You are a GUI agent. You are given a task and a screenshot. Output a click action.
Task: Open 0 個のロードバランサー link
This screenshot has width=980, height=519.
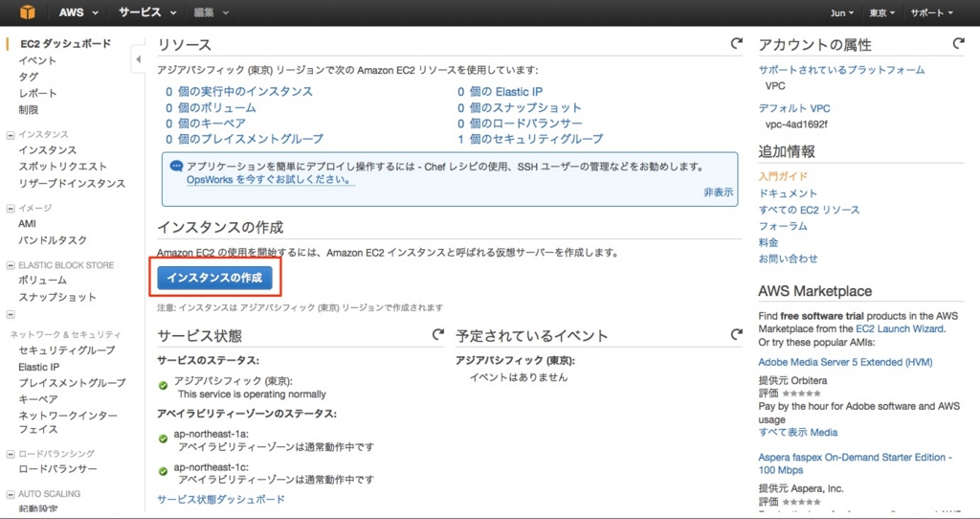(520, 124)
